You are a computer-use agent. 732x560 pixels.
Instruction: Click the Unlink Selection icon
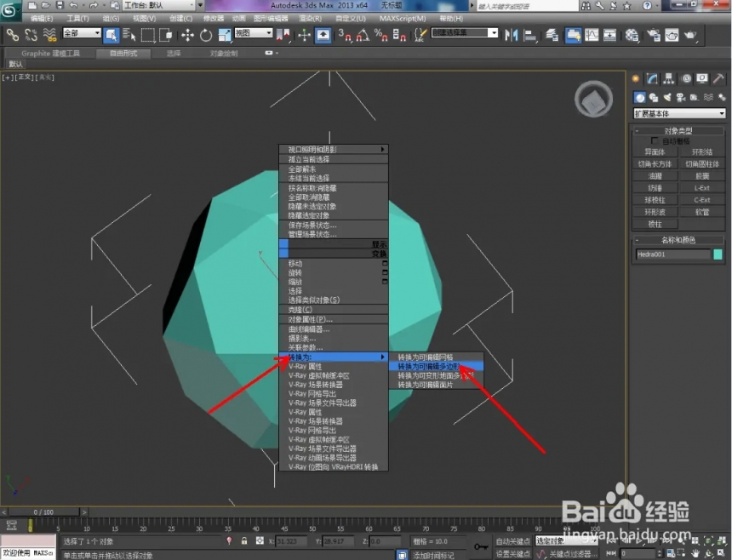point(31,35)
